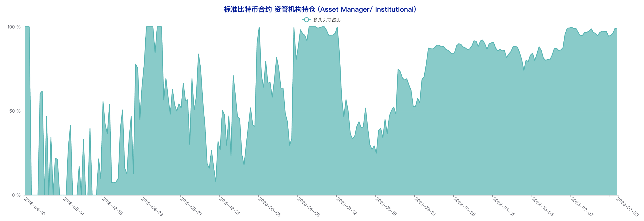Select the 2020-05-05 date label
Viewport: 644px width, 221px height.
pos(269,207)
